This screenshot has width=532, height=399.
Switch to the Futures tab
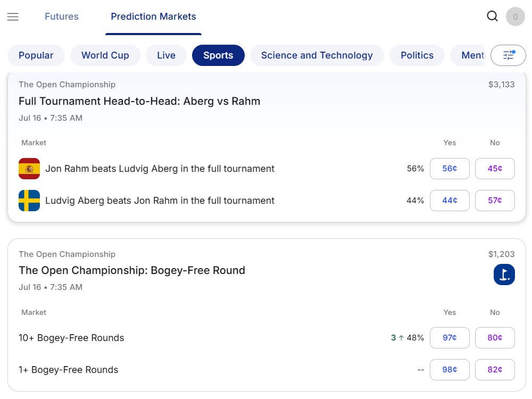tap(61, 16)
